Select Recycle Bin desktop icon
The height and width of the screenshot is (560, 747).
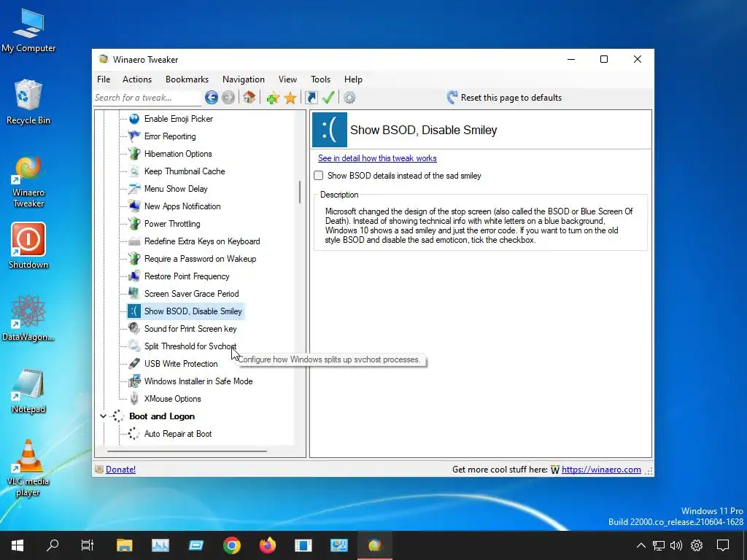[28, 102]
